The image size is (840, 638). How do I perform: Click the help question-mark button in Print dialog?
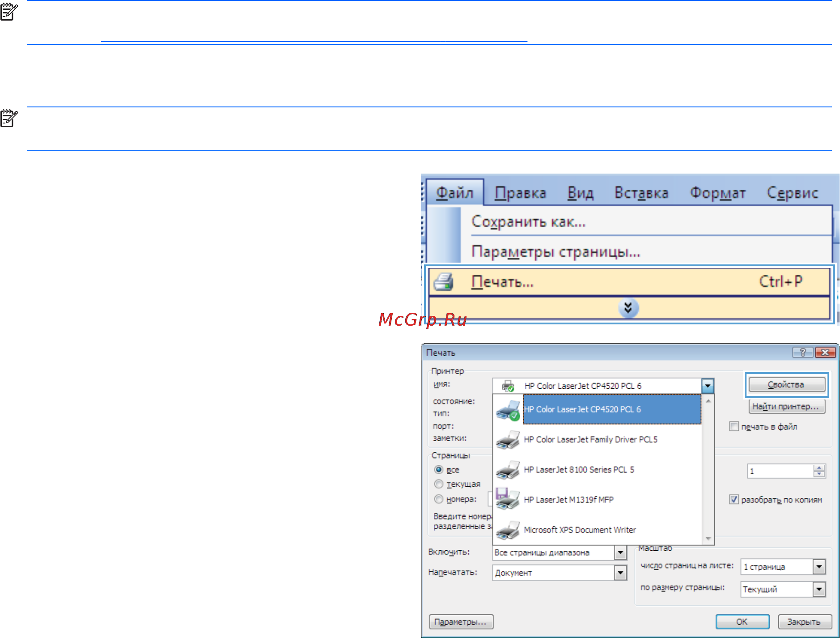coord(803,353)
